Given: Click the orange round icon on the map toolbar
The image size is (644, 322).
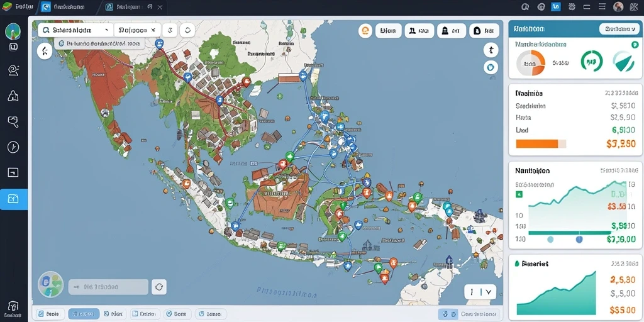Looking at the screenshot, I should click(365, 30).
